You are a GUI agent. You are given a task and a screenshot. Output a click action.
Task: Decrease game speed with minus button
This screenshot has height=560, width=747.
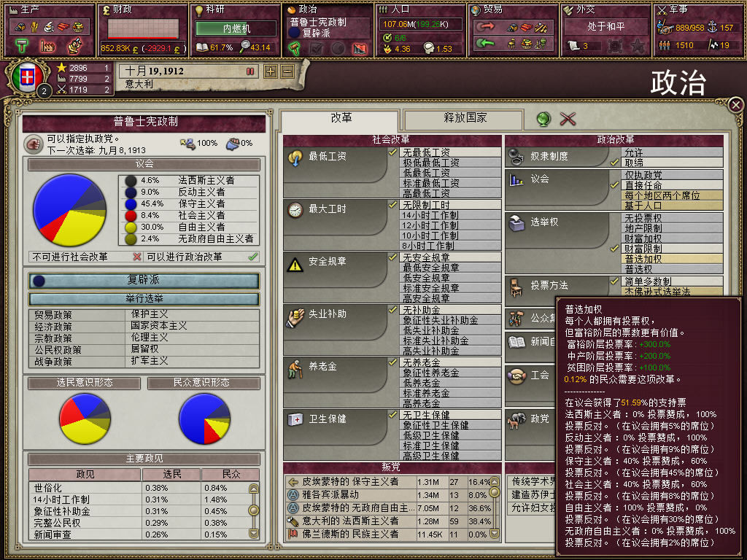pyautogui.click(x=287, y=71)
